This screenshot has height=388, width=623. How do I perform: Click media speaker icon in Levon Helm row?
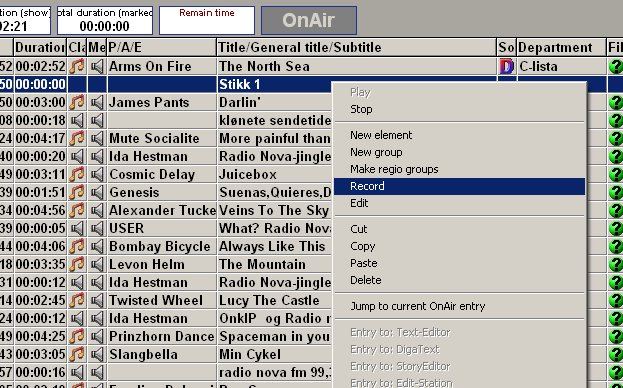pos(97,264)
